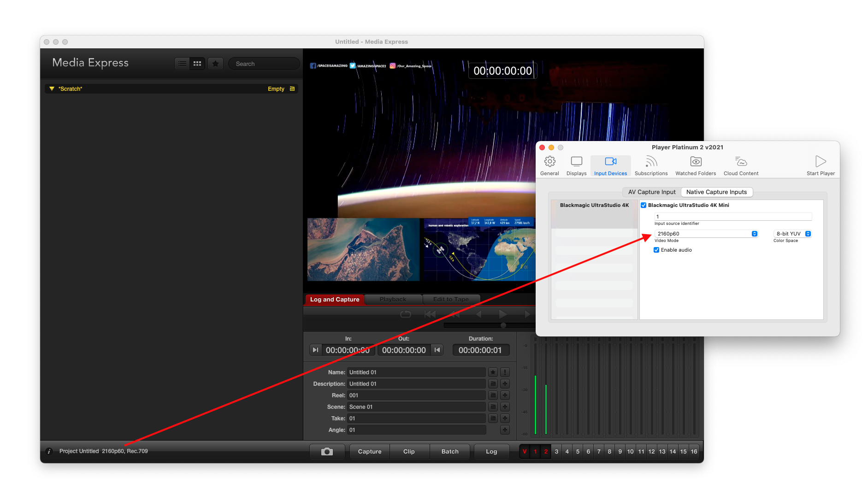The height and width of the screenshot is (501, 868).
Task: Click the Reel field containing 001
Action: [x=416, y=395]
